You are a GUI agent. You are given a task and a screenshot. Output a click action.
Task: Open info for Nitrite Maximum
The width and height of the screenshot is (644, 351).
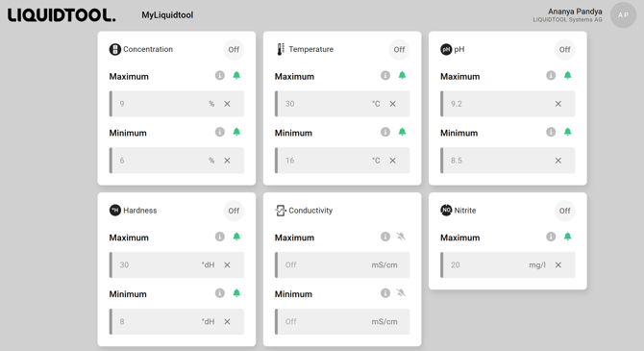(551, 237)
